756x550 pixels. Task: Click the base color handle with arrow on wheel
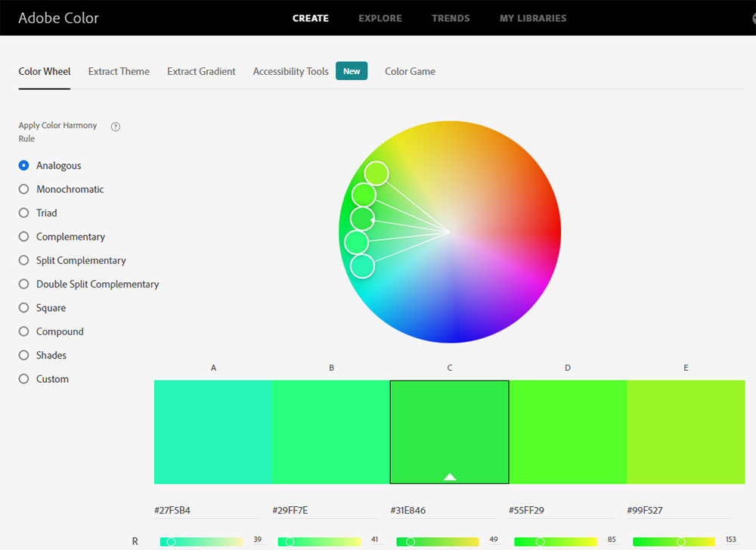363,219
